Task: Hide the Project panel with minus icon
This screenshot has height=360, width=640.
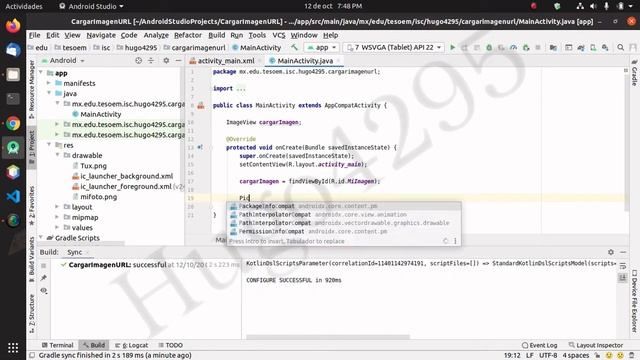Action: (178, 60)
